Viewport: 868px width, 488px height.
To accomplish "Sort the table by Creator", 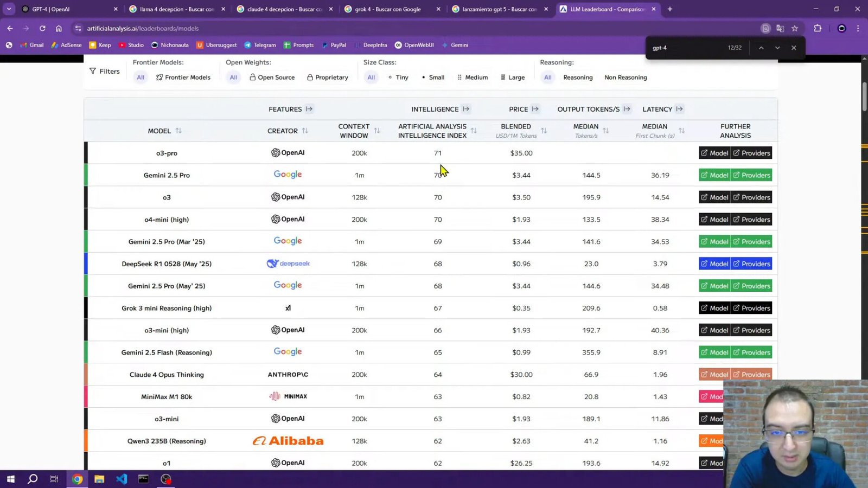I will click(x=305, y=131).
